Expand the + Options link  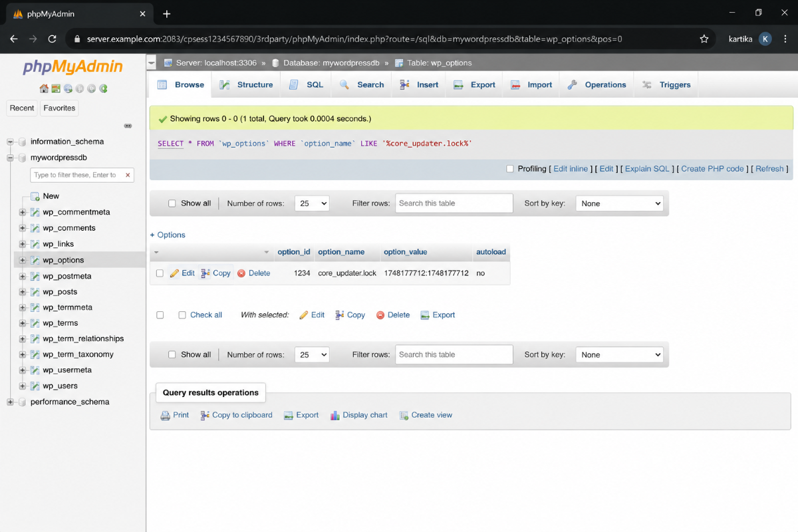pyautogui.click(x=168, y=235)
